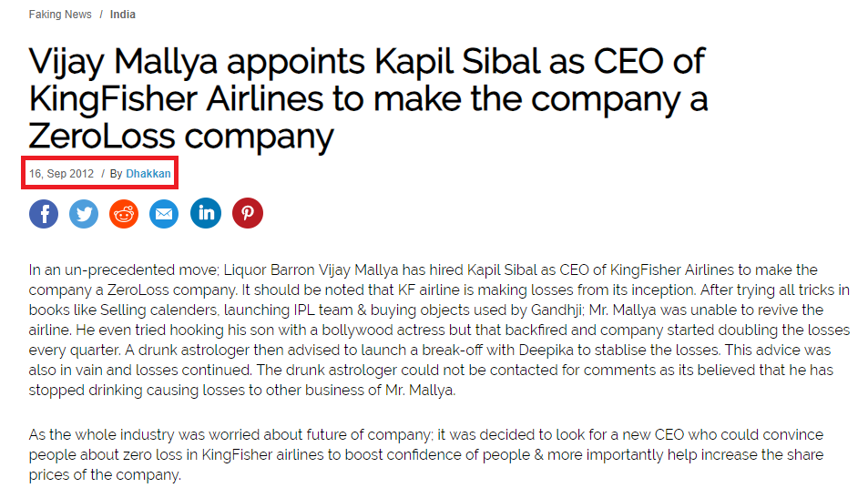Click the paragraph beginning 'As the whole industry'

point(426,455)
